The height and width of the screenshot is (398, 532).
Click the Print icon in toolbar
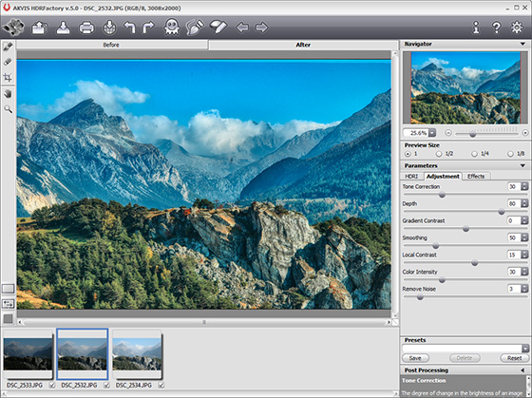(x=86, y=28)
